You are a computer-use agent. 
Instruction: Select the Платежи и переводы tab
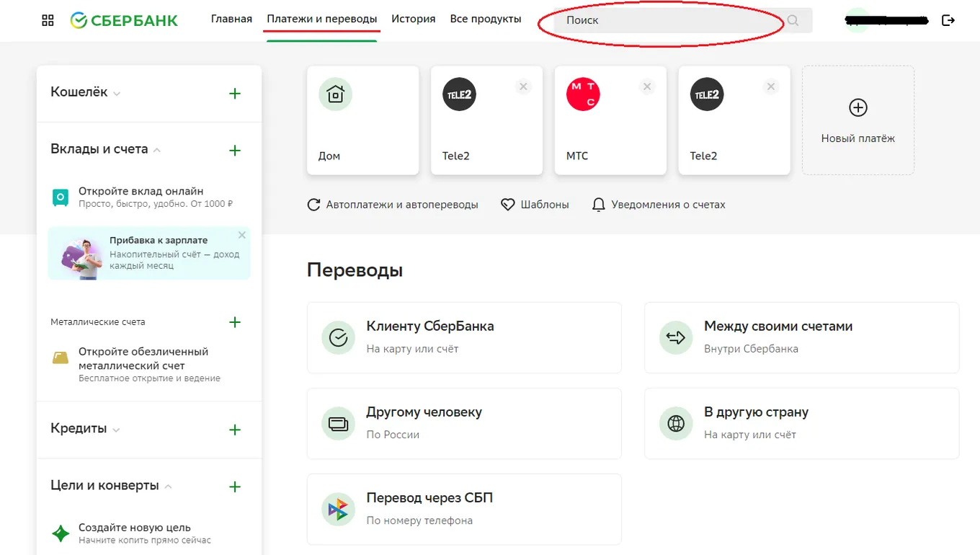322,19
